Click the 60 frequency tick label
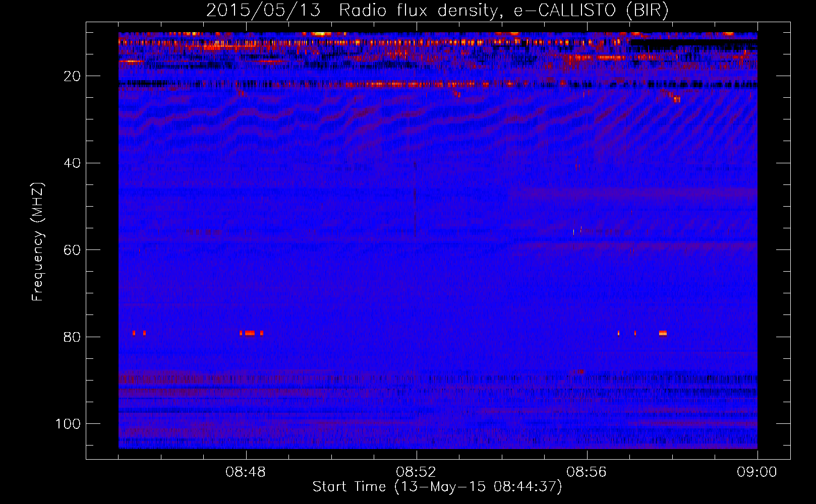This screenshot has width=816, height=504. point(73,250)
